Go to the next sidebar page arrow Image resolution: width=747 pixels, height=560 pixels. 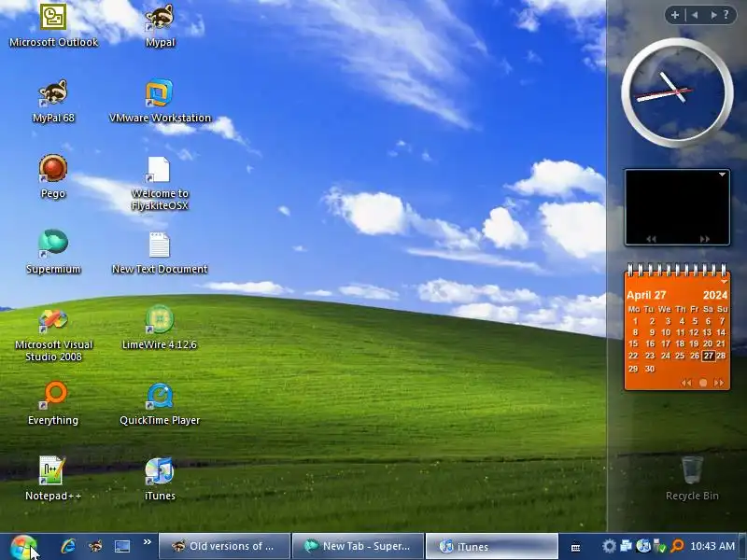point(713,15)
